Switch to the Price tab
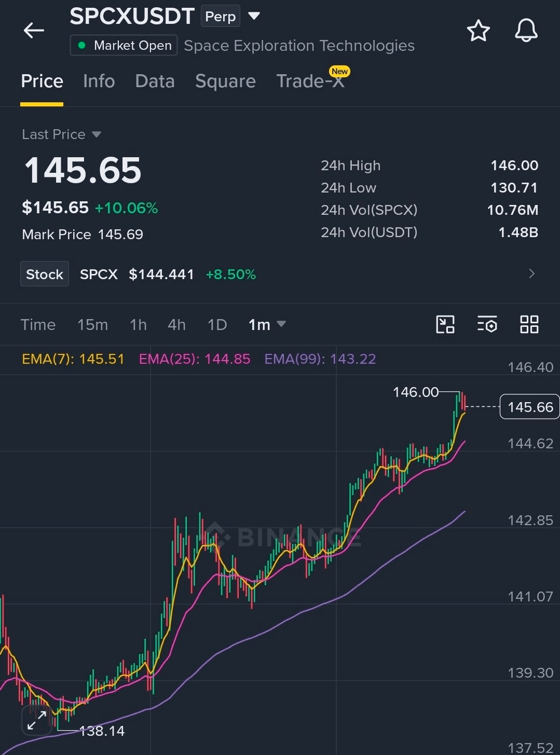Viewport: 560px width, 755px height. (42, 81)
